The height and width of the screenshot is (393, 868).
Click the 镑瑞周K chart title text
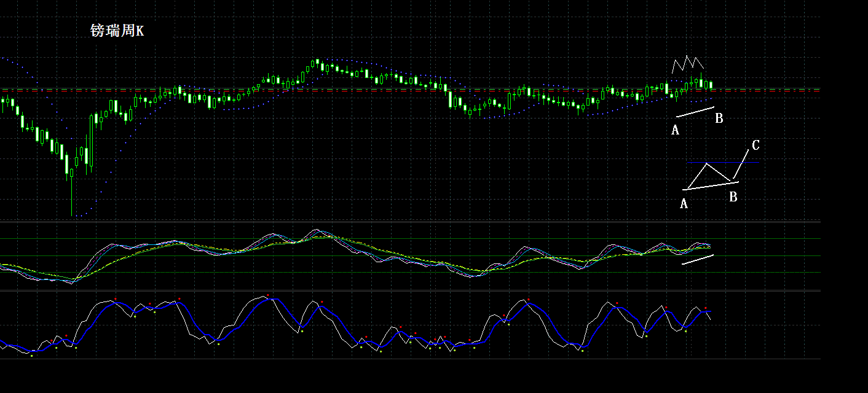(x=117, y=31)
